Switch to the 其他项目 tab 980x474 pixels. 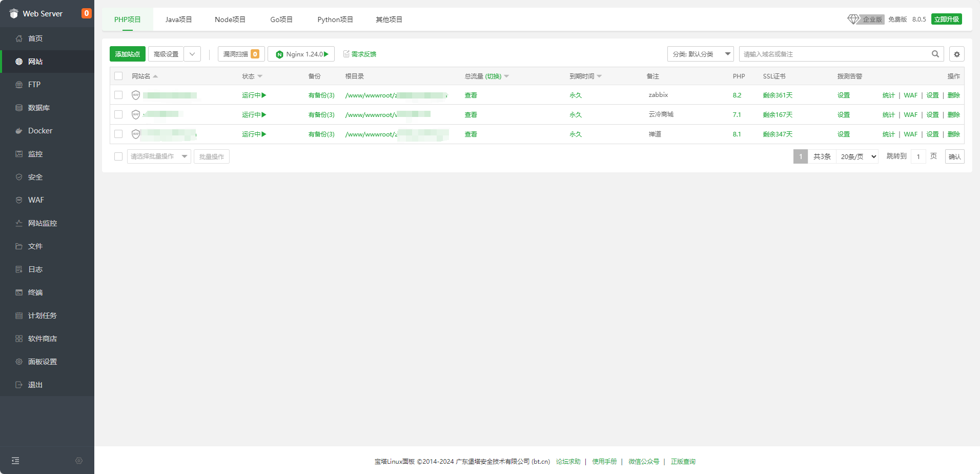coord(389,19)
